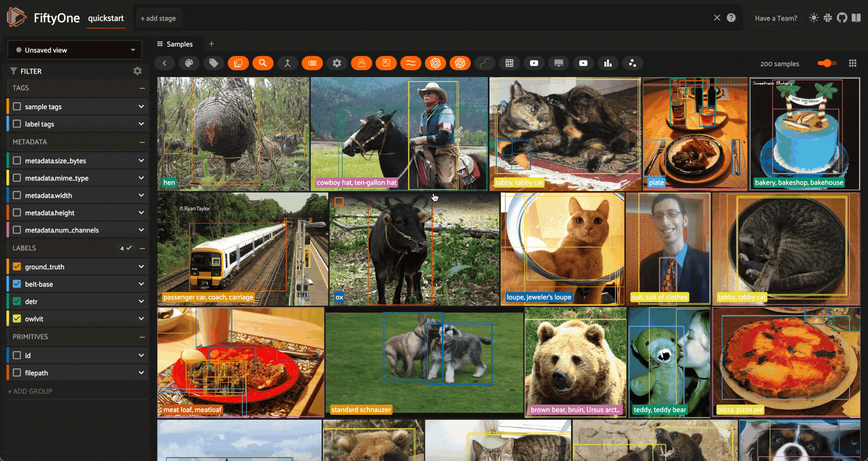Click the add stage button
Viewport: 868px width, 461px height.
[x=158, y=18]
